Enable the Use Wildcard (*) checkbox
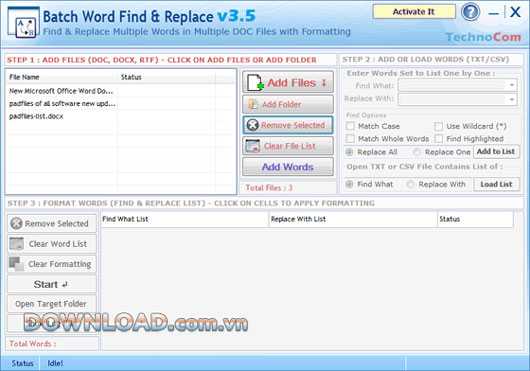 (x=438, y=126)
